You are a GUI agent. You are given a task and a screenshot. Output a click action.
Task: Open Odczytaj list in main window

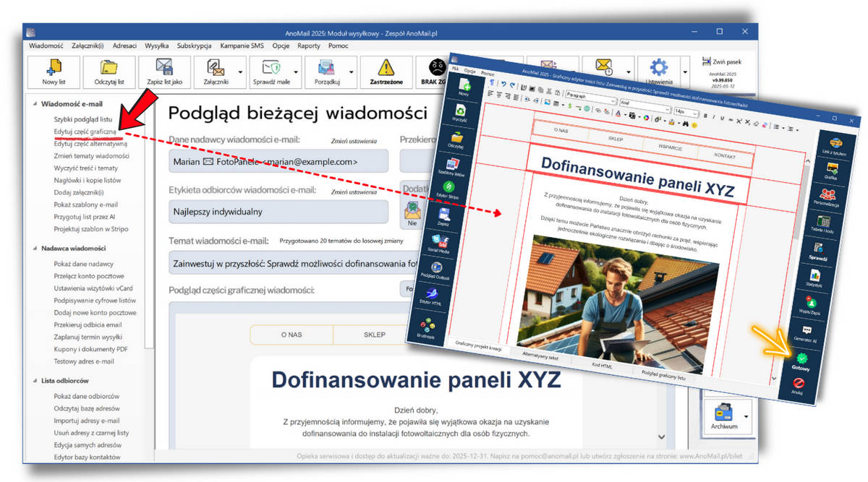coord(109,72)
